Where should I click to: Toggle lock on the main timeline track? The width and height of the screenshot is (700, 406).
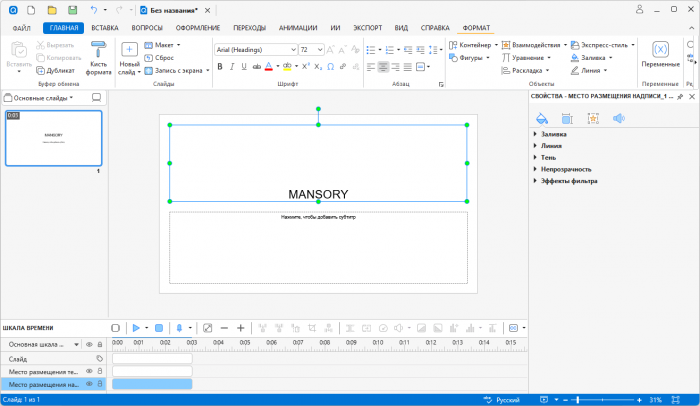click(100, 344)
